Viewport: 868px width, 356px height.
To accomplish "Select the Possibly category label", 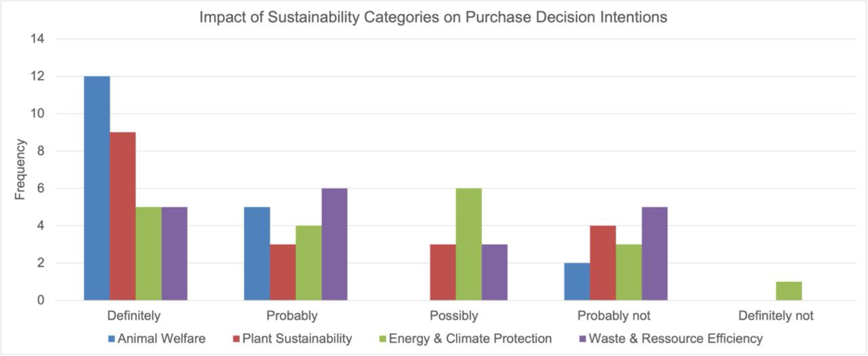I will 454,316.
